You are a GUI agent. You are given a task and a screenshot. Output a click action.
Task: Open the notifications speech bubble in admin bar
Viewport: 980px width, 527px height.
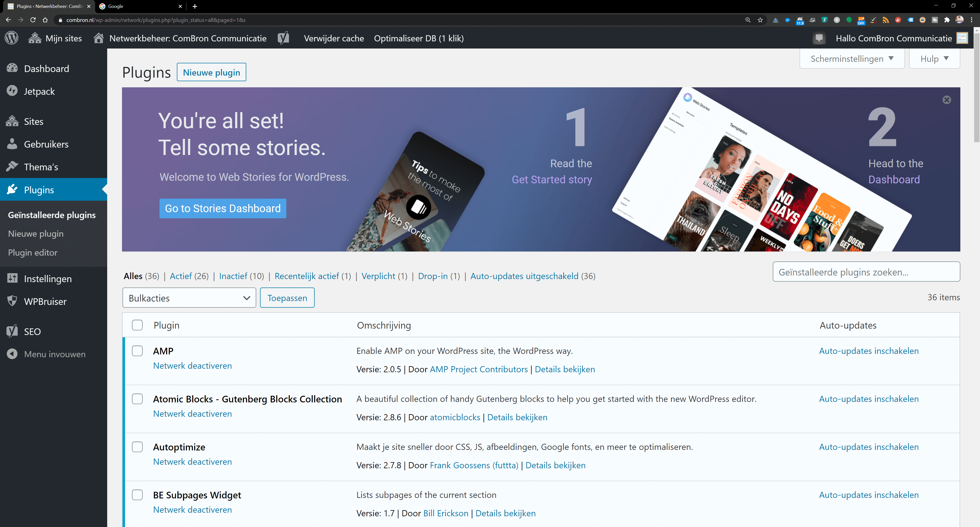pyautogui.click(x=819, y=38)
